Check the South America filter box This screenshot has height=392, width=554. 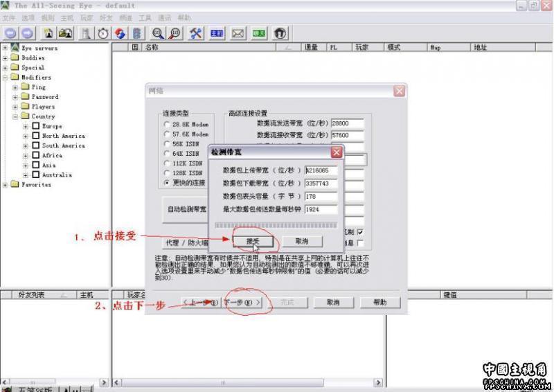tap(36, 145)
